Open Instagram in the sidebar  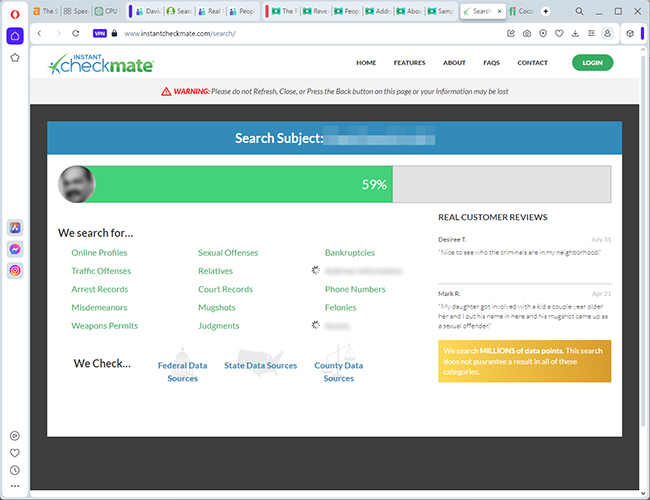click(x=15, y=271)
